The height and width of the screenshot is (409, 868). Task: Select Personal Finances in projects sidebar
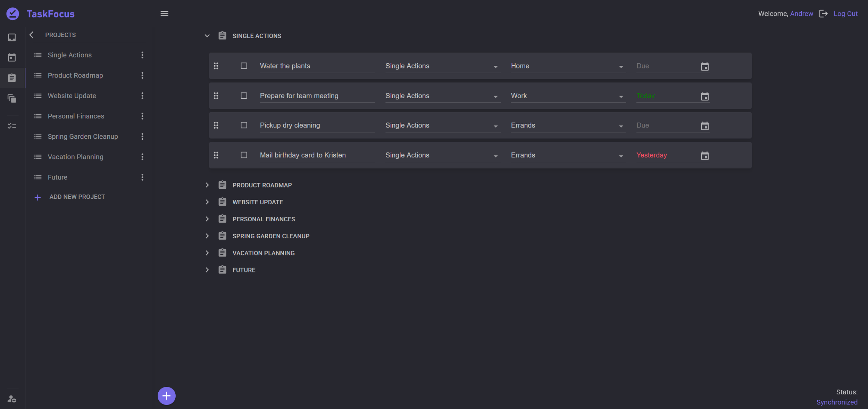click(76, 116)
